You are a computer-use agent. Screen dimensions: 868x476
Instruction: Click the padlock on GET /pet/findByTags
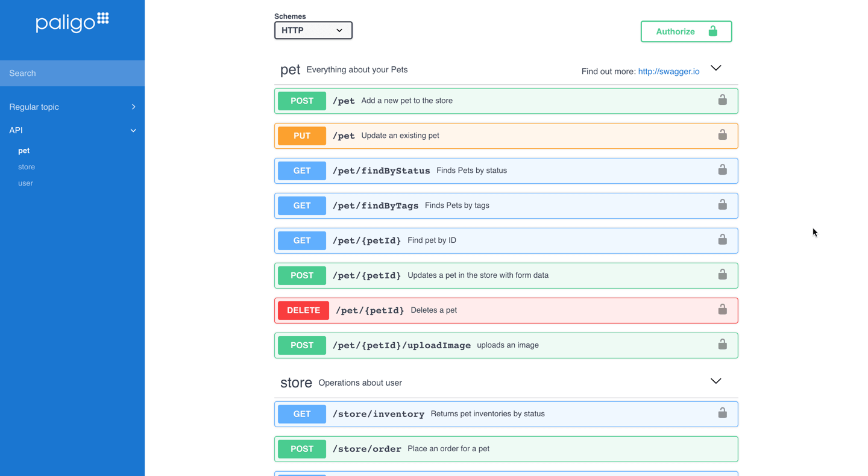[722, 205]
